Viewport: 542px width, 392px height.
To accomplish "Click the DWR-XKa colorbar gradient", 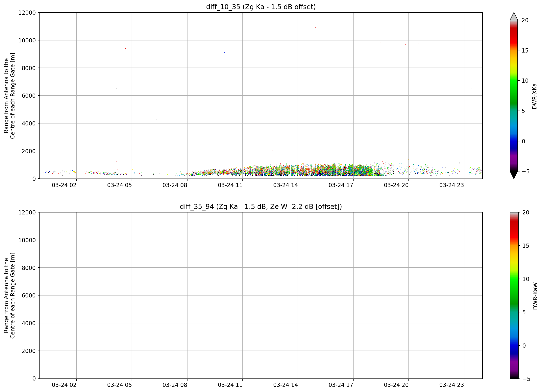I will coord(514,96).
